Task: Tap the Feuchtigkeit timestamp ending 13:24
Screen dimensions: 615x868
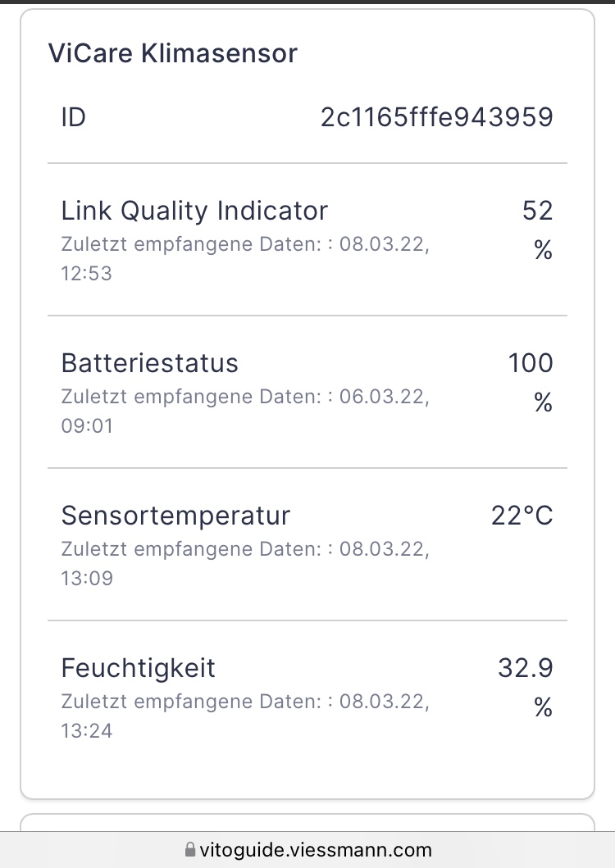Action: click(x=245, y=716)
